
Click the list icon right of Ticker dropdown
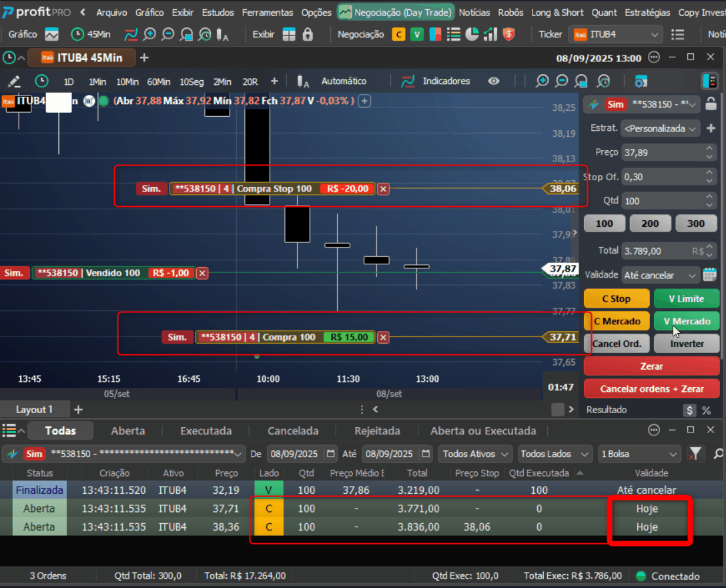678,34
